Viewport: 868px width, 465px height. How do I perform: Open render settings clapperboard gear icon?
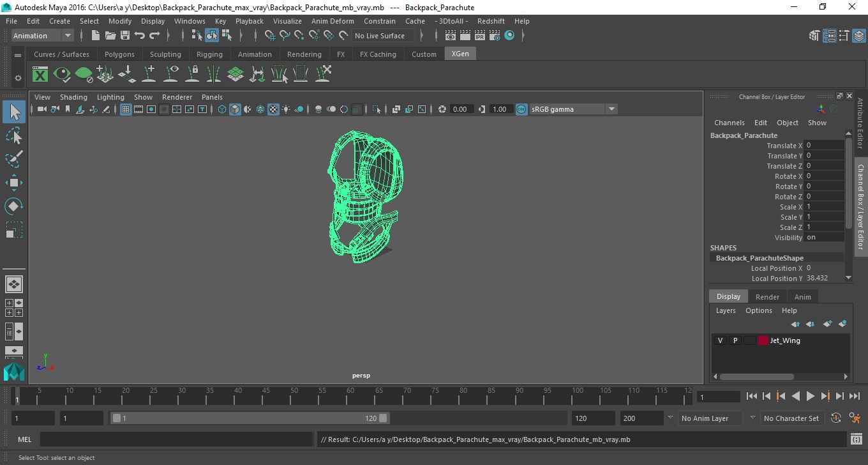point(495,36)
